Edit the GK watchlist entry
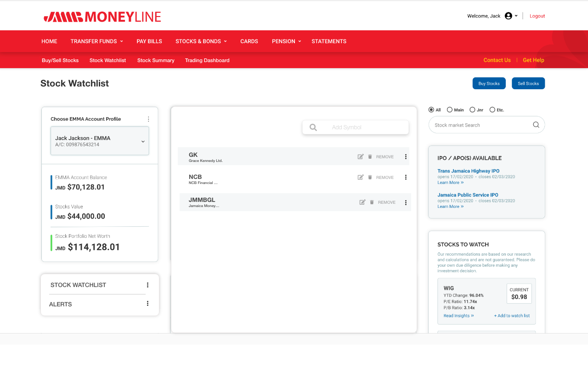Viewport: 588px width, 368px height. [x=361, y=156]
